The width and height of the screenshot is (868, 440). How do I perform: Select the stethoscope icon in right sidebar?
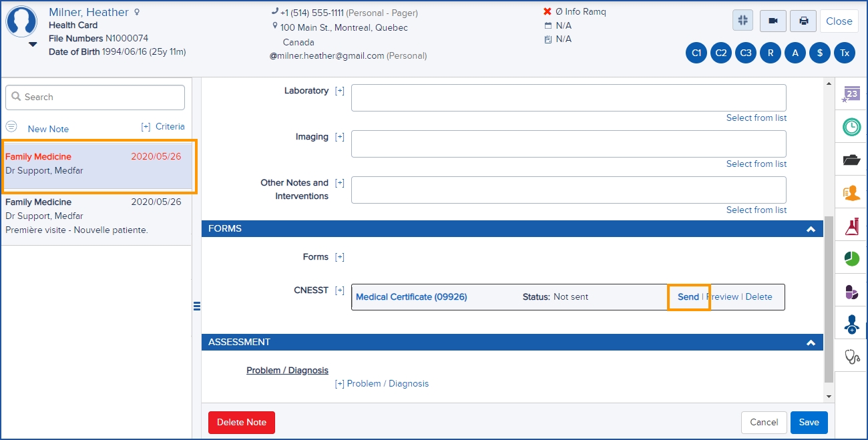tap(851, 357)
